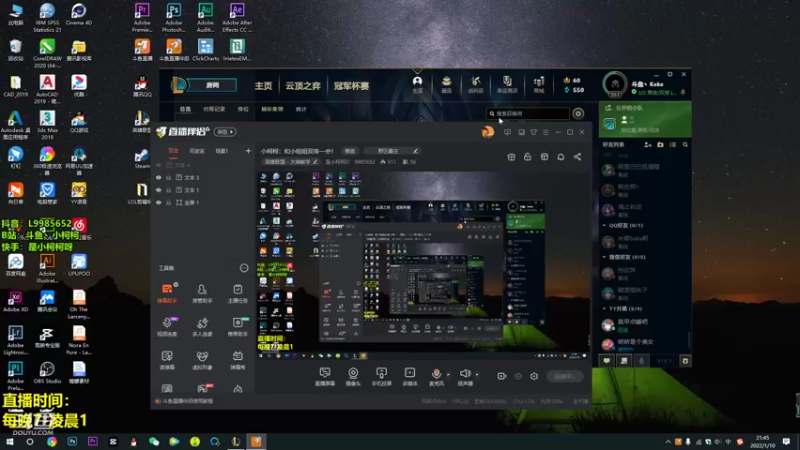Open the mode pill next to 直播伴侣 logo
The height and width of the screenshot is (450, 800).
pos(224,132)
